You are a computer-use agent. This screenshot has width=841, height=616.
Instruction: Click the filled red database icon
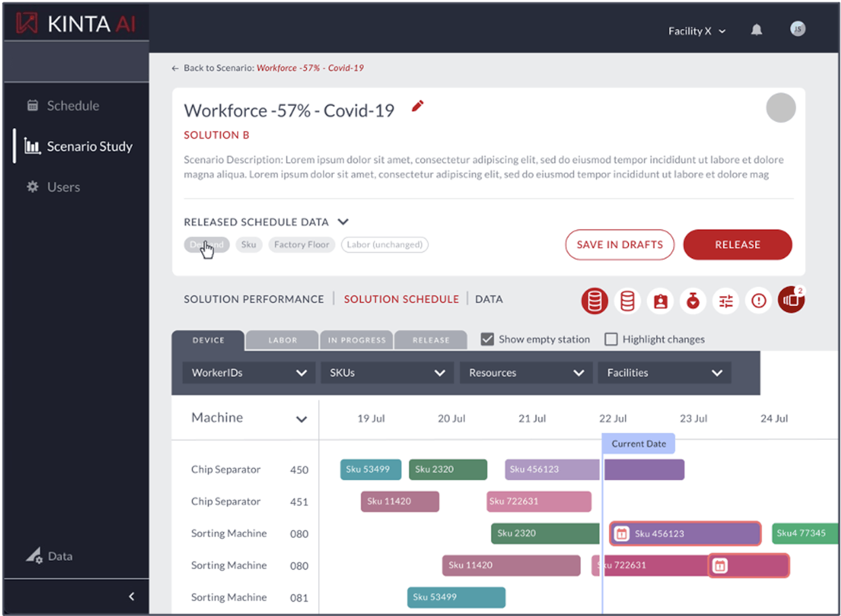pyautogui.click(x=594, y=301)
